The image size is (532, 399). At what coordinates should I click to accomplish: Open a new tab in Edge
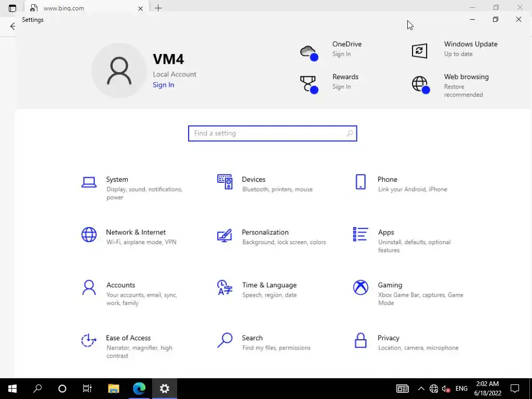[x=158, y=8]
